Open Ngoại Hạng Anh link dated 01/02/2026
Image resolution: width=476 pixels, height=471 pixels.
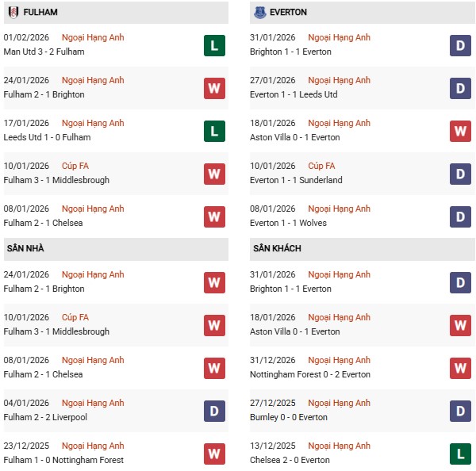(94, 38)
